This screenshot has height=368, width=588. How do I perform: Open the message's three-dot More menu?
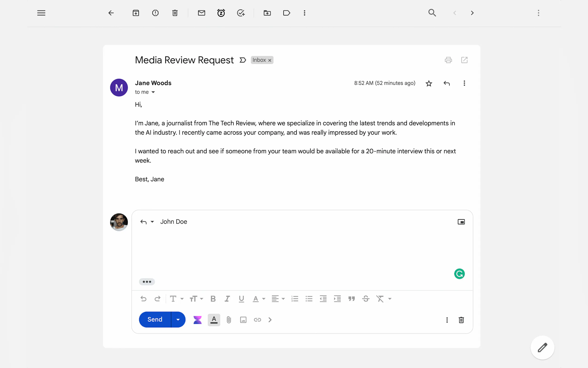click(x=464, y=83)
